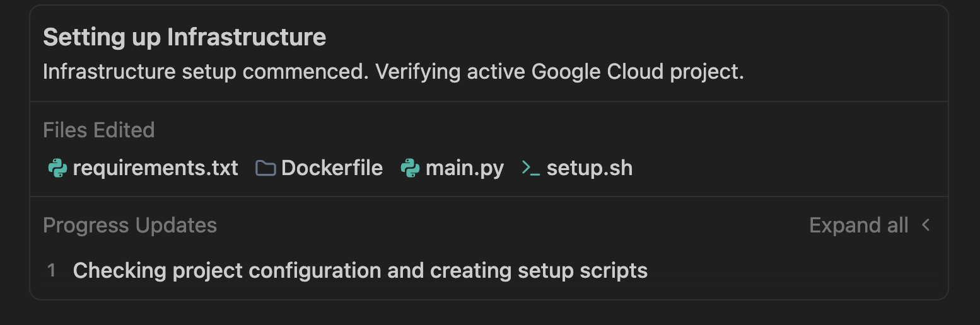Toggle the chevron next to Expand all
The width and height of the screenshot is (980, 325).
coord(926,225)
